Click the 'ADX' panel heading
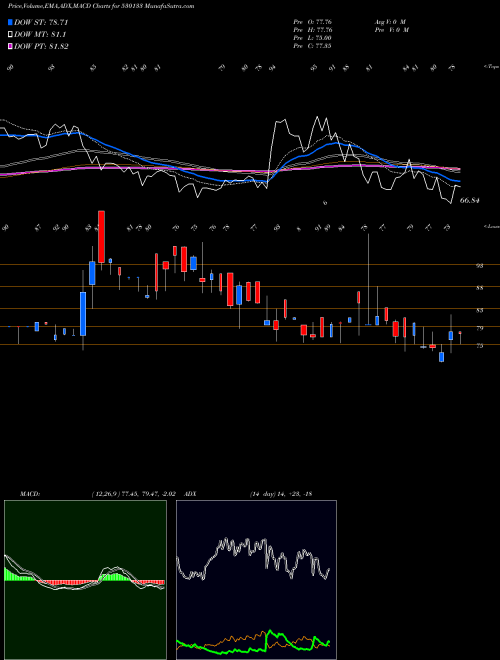This screenshot has height=660, width=500. tap(190, 494)
